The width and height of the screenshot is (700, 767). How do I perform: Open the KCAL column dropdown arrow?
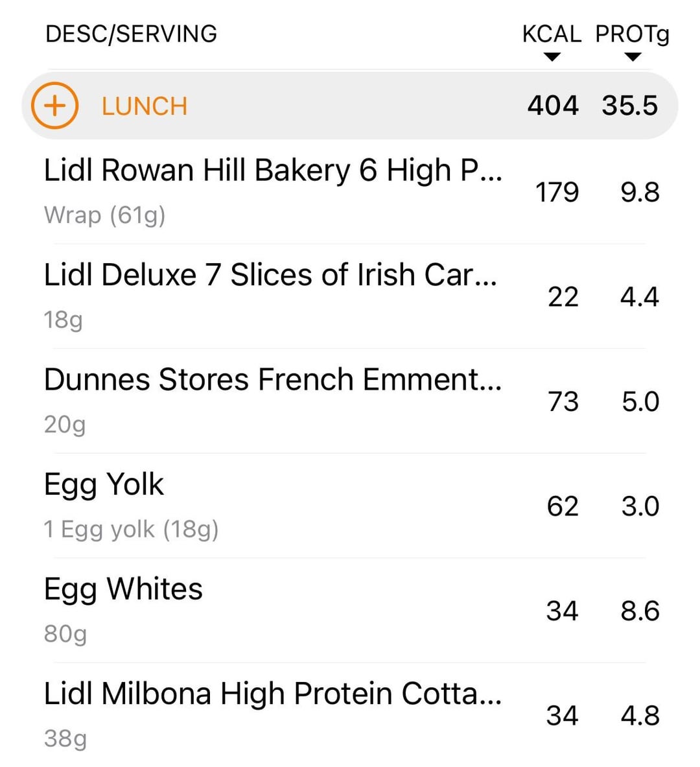[552, 57]
